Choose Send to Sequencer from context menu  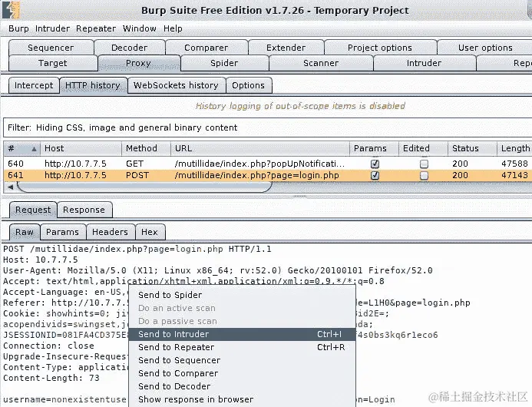[242, 360]
